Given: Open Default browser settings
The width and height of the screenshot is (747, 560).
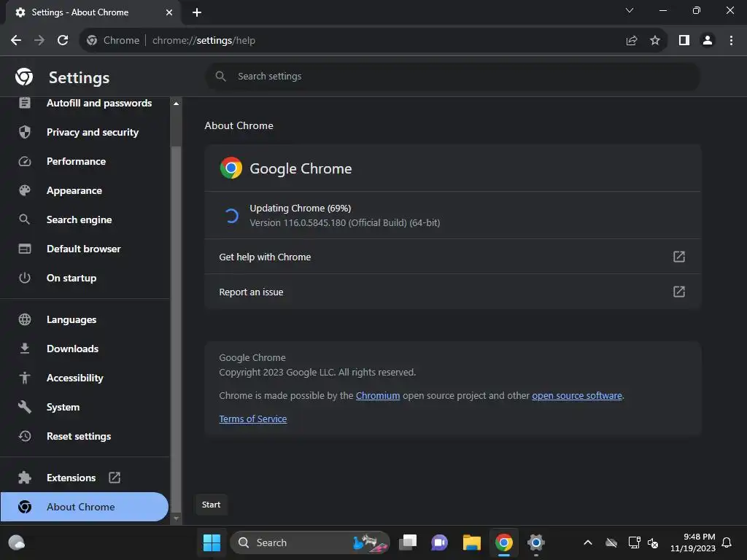Looking at the screenshot, I should (85, 249).
